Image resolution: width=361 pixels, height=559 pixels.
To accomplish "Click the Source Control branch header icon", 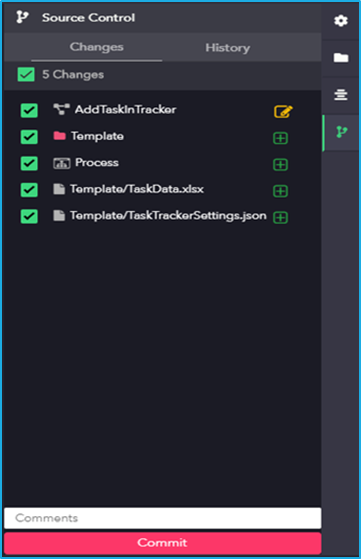I will click(x=22, y=17).
